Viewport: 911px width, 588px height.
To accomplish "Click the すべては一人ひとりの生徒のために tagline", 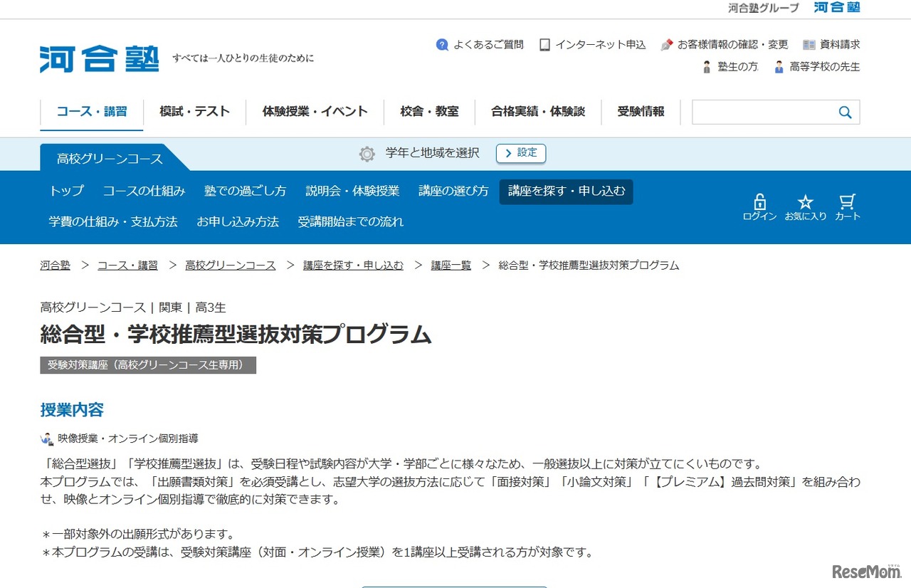I will [x=243, y=58].
